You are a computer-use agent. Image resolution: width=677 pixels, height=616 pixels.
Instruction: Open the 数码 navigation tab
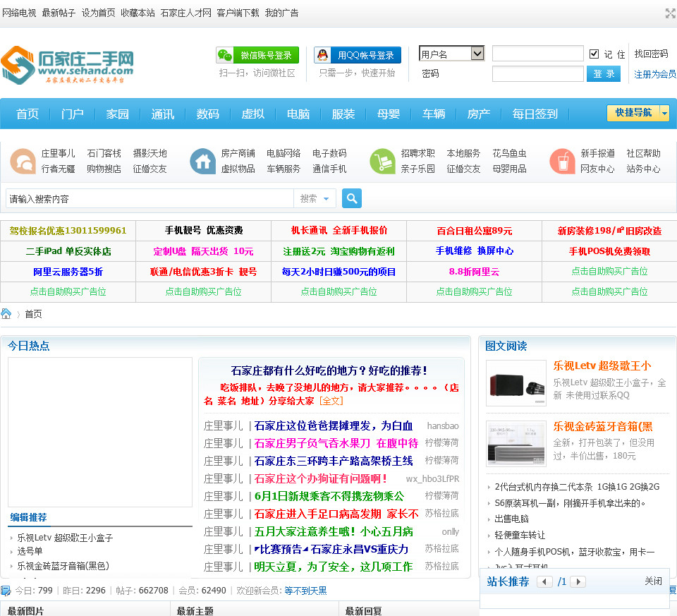coord(207,114)
